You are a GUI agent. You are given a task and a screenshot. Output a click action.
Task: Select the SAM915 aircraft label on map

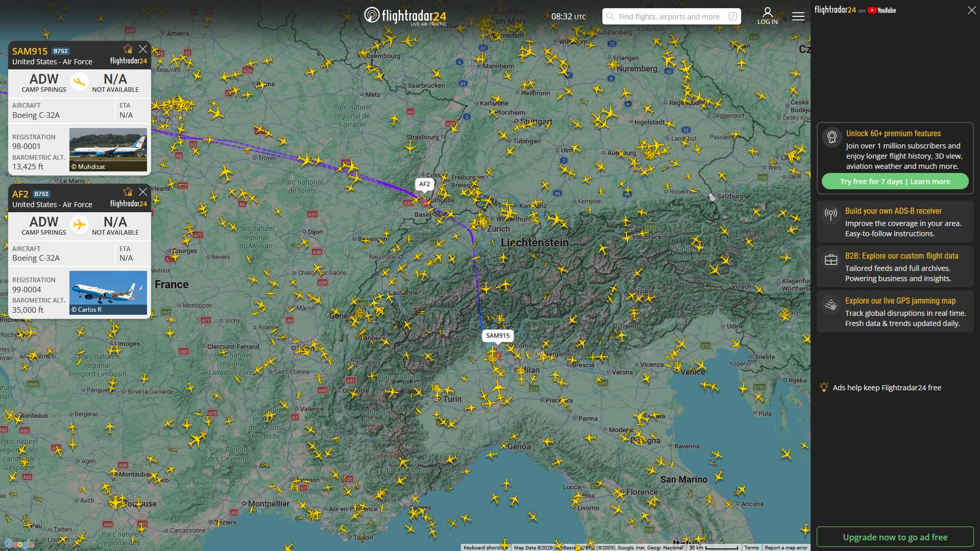tap(497, 335)
